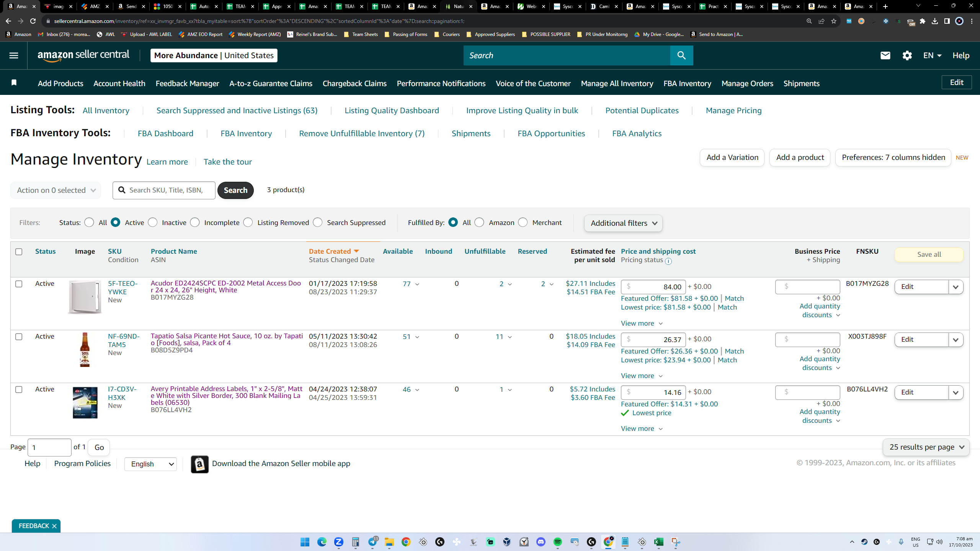Select the Incomplete status radio button
The height and width of the screenshot is (551, 980).
195,222
